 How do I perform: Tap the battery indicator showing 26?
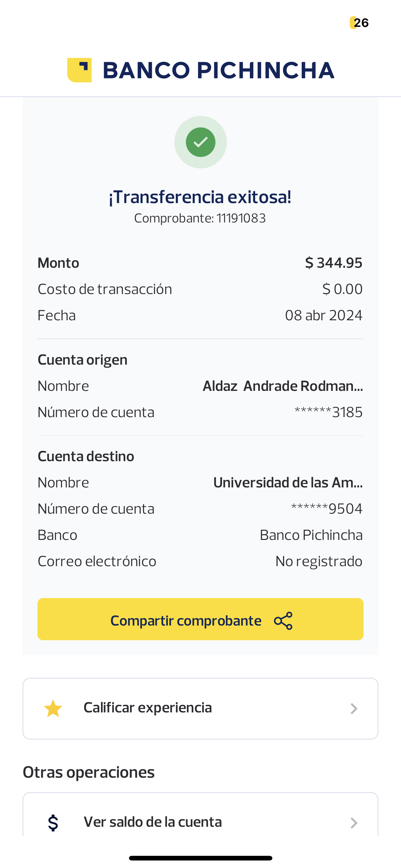tap(359, 23)
